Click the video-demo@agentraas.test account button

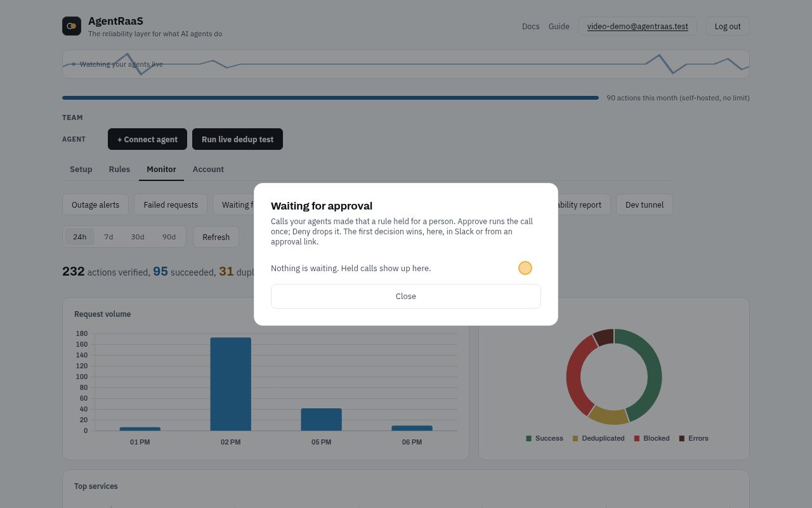click(x=638, y=26)
